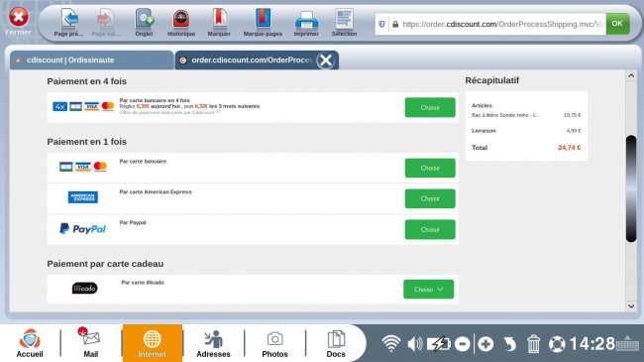Image resolution: width=644 pixels, height=362 pixels.
Task: Print the page with the Imprimer icon
Action: tap(306, 23)
